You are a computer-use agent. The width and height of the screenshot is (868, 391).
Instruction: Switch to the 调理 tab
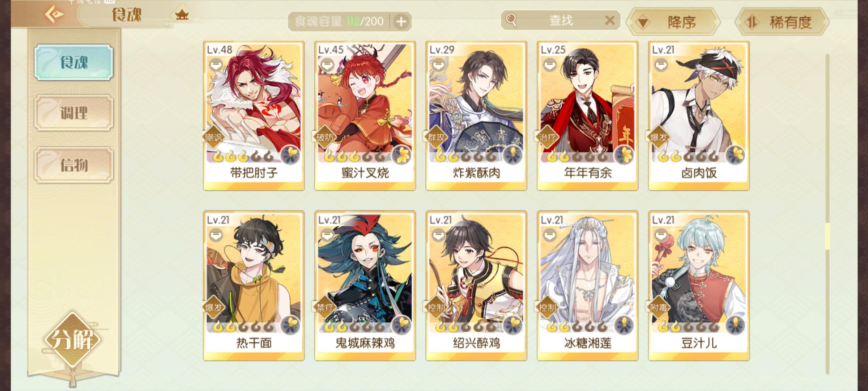click(74, 113)
